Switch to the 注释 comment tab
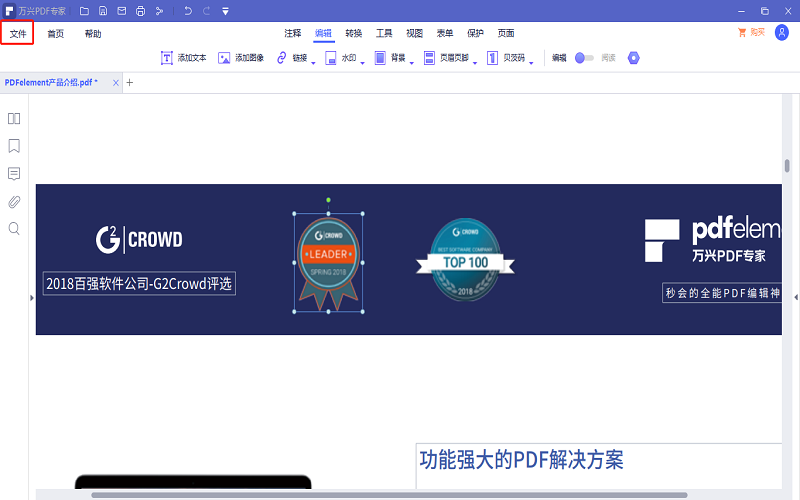Screen dimensions: 800x500 (x=292, y=33)
